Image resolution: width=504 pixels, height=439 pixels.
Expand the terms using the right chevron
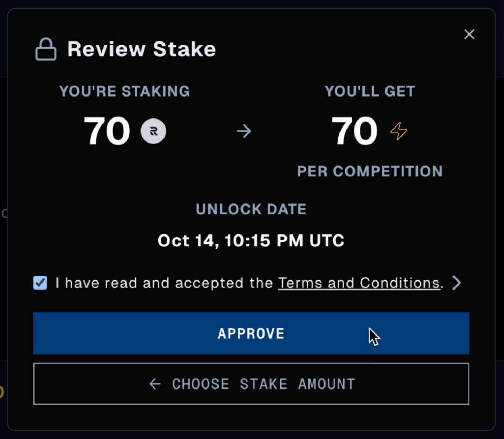pos(457,283)
